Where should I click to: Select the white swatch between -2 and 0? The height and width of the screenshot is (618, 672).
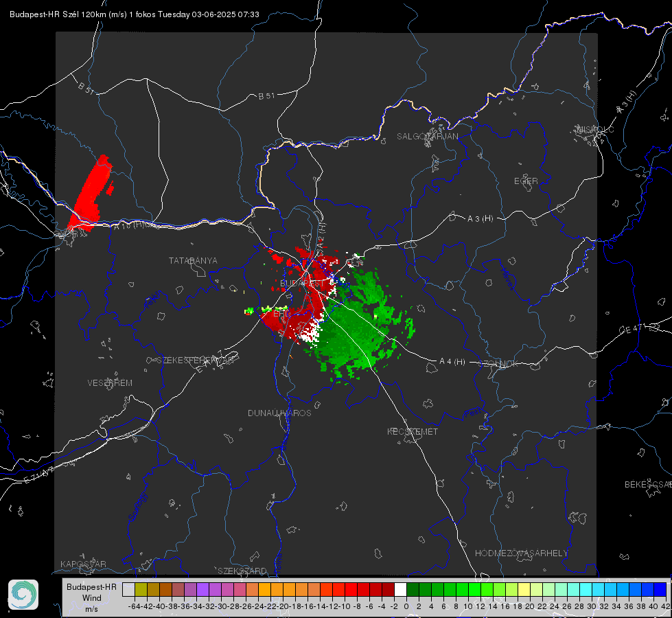[400, 590]
